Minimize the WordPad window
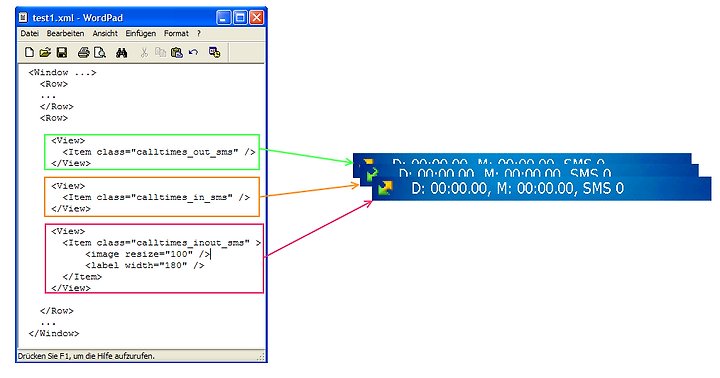 [x=224, y=18]
